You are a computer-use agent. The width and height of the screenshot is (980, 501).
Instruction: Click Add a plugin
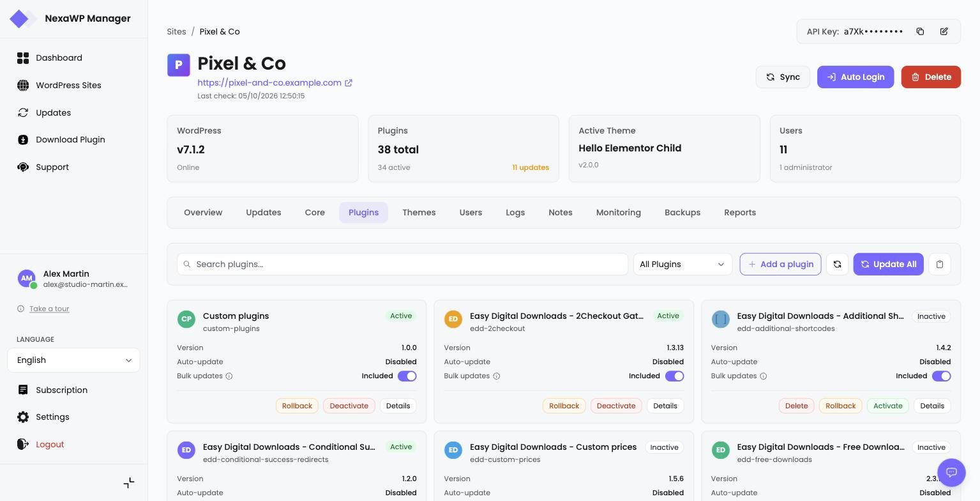pos(780,264)
